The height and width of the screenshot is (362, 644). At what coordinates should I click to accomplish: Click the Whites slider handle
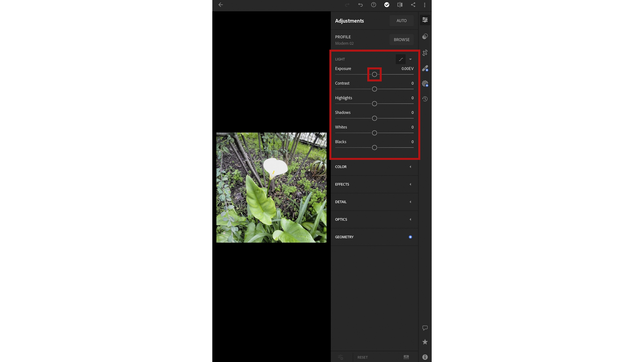pyautogui.click(x=374, y=133)
